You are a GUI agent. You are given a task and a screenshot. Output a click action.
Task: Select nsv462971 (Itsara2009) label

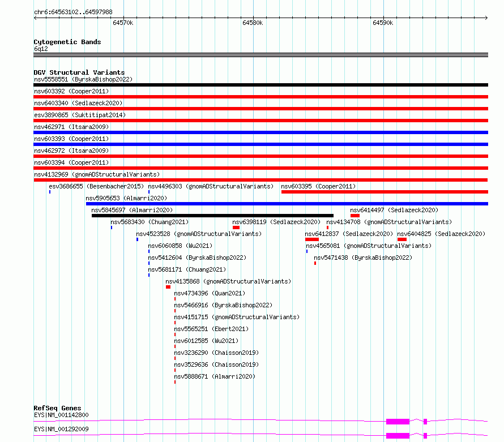(x=71, y=127)
